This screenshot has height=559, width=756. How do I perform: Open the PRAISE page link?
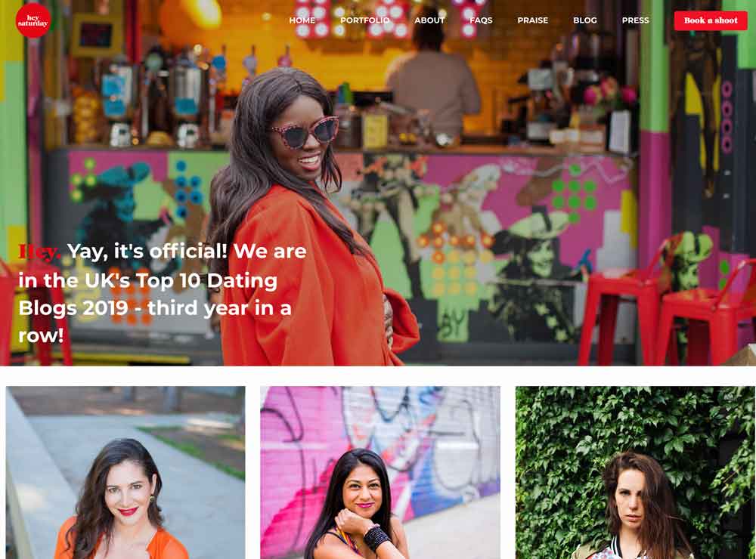532,20
